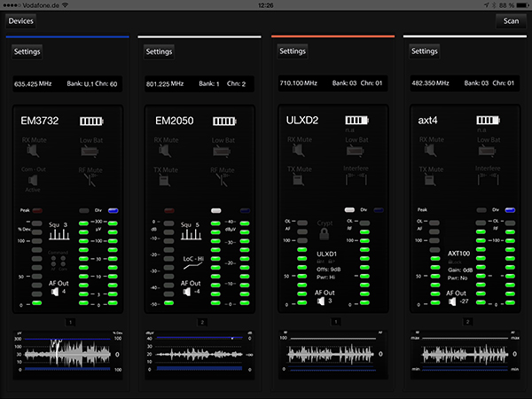Toggle the Com-Out Active indicator on EM3732
This screenshot has height=399, width=532.
(x=33, y=182)
